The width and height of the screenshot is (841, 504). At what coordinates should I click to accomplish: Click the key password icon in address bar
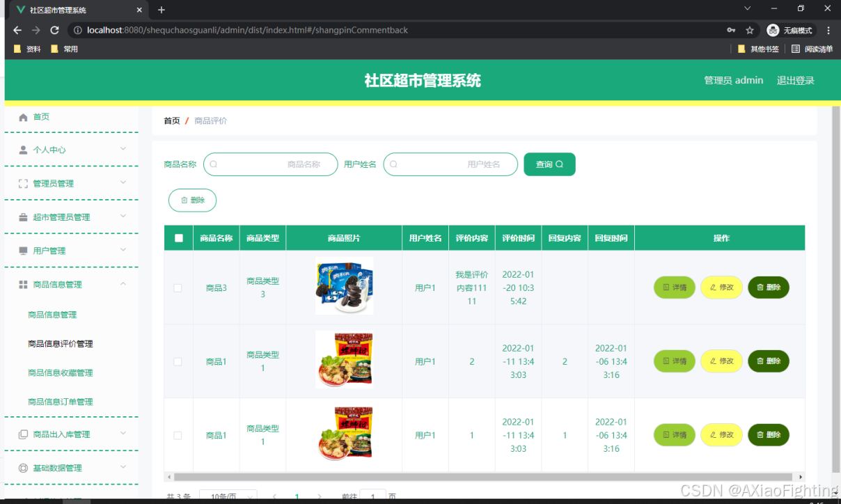coord(731,30)
